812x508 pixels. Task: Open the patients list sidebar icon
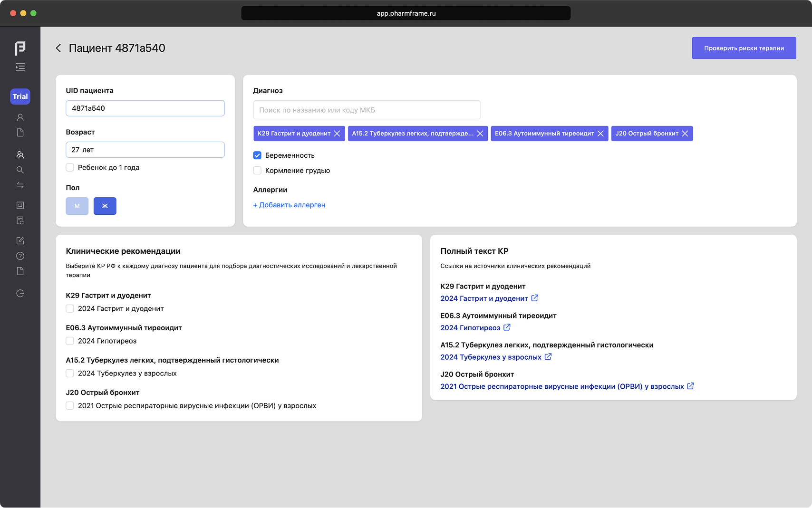(20, 155)
